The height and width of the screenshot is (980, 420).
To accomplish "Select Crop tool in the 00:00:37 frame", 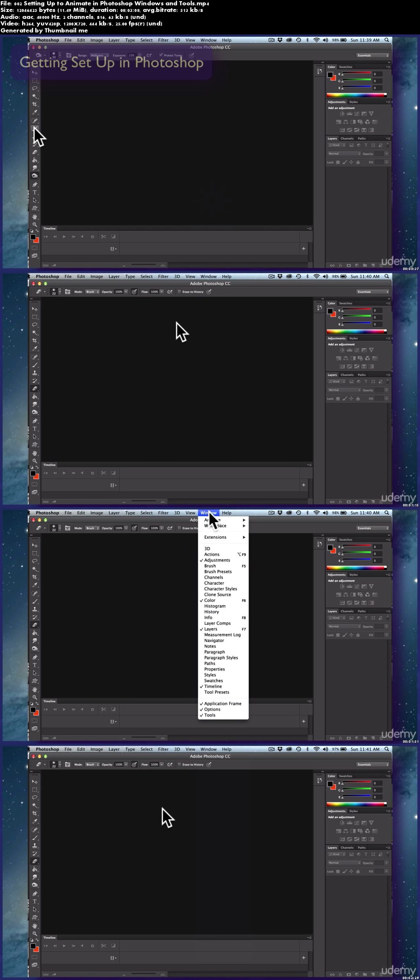I will coord(35,104).
